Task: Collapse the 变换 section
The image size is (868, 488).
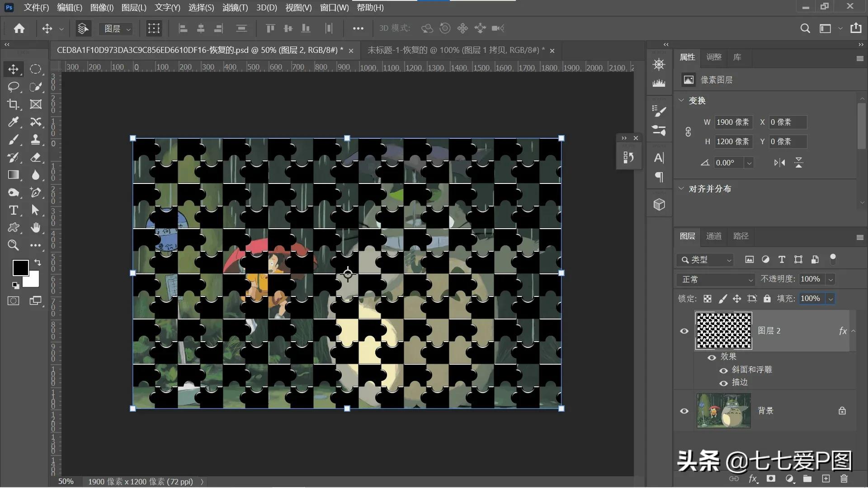Action: tap(681, 100)
